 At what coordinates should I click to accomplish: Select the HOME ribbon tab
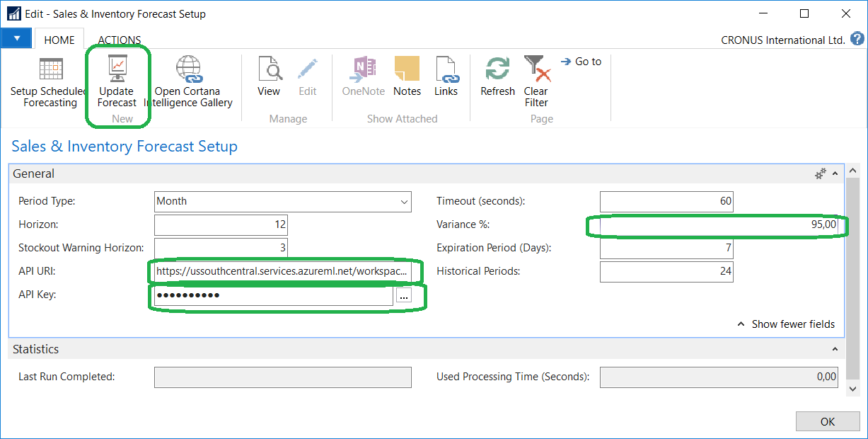click(59, 40)
